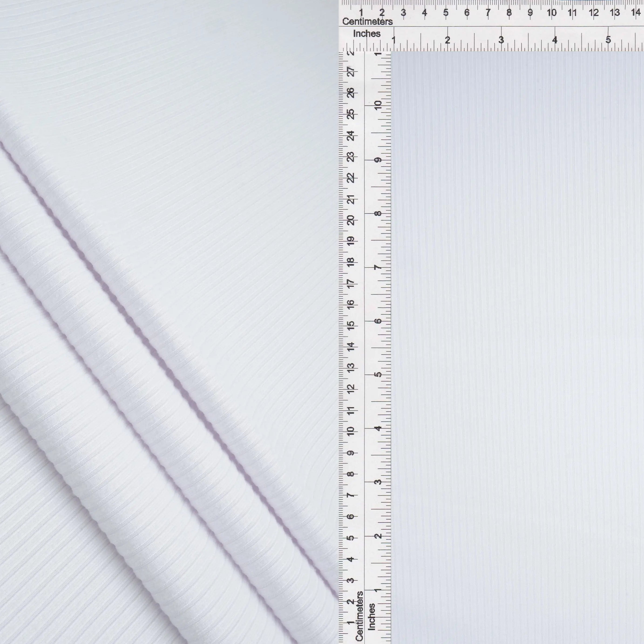Viewport: 644px width, 644px height.
Task: Click the 8 inch mark on vertical ruler
Action: 378,213
